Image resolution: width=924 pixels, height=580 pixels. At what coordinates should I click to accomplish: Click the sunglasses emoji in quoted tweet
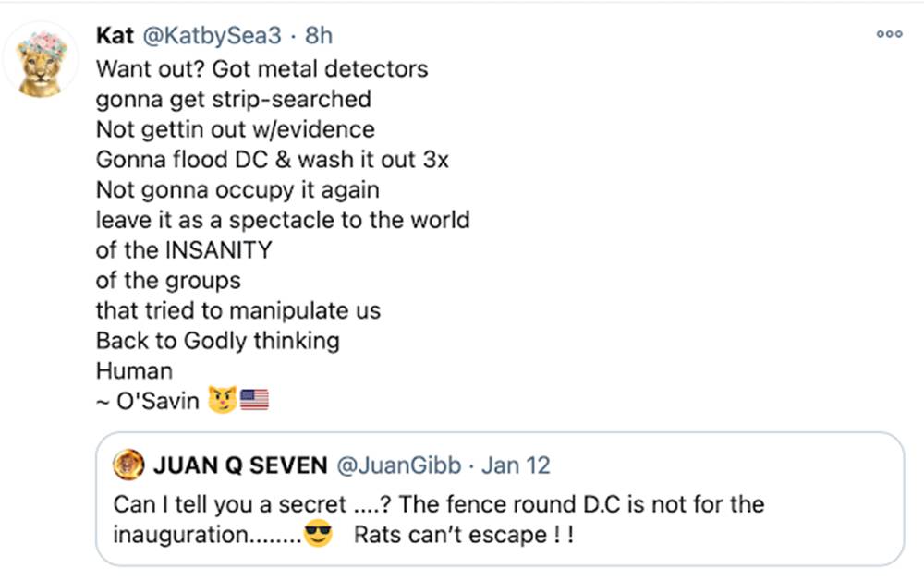[x=318, y=536]
